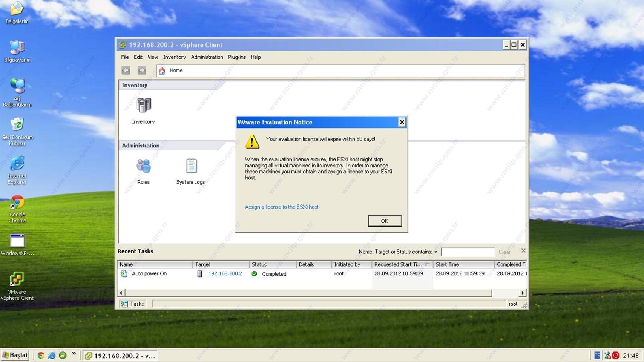
Task: Click the 192.168.200.2 target link
Action: pyautogui.click(x=225, y=274)
